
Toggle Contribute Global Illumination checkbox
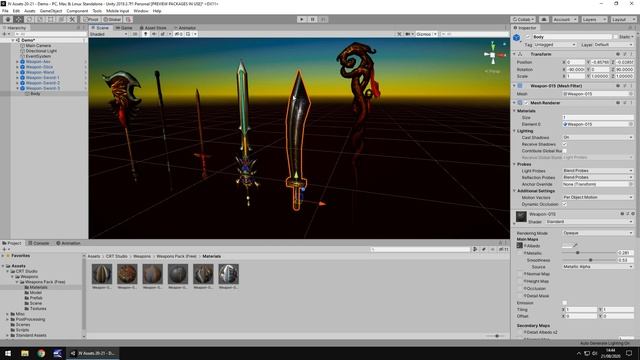click(564, 151)
